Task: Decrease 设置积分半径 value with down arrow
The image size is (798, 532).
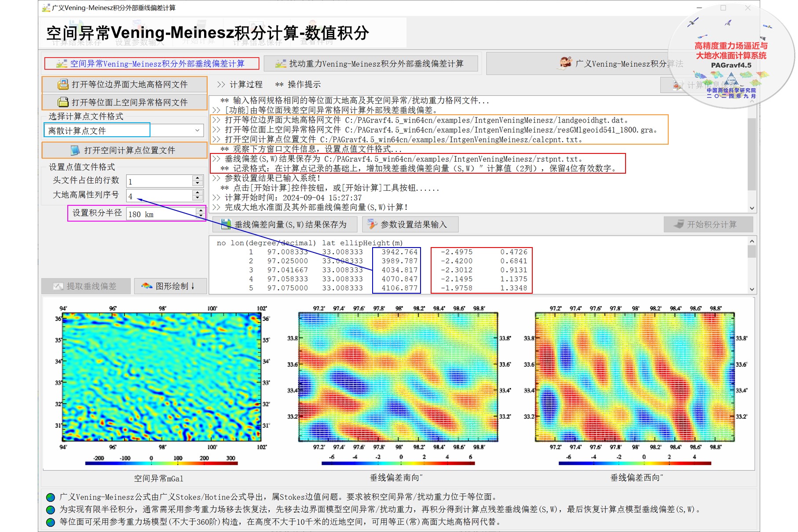Action: pos(201,216)
